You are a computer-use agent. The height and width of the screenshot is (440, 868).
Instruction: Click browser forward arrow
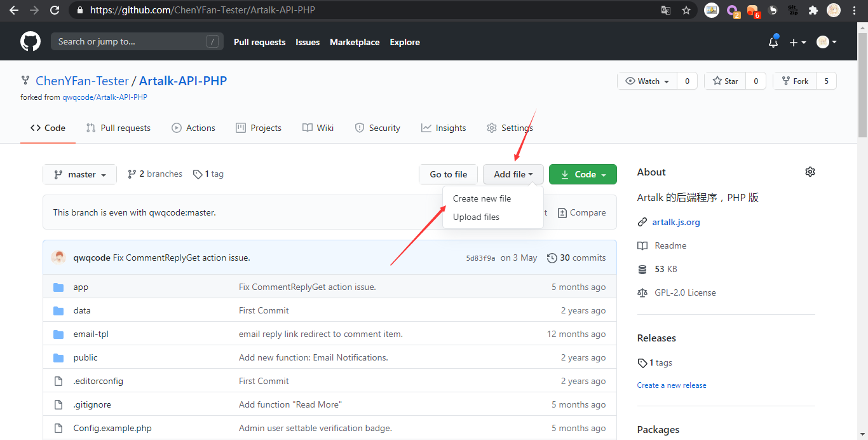point(34,10)
